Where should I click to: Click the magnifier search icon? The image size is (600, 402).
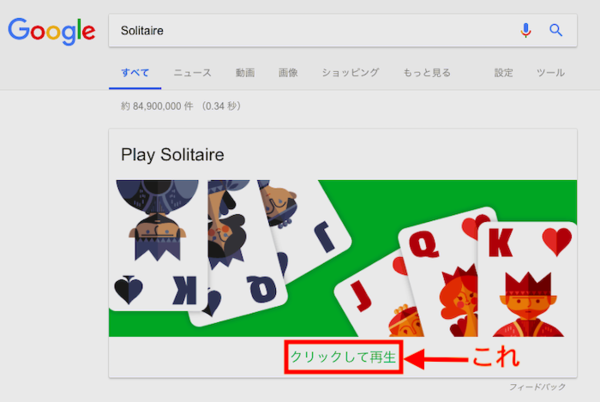[x=556, y=30]
